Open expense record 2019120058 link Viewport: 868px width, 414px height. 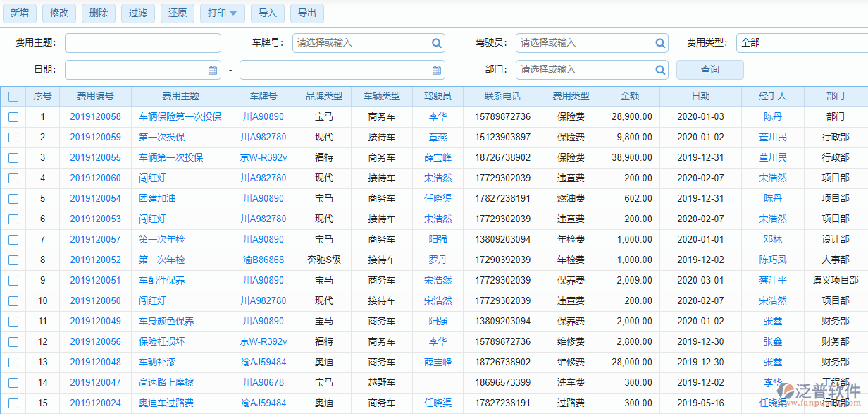pyautogui.click(x=95, y=117)
